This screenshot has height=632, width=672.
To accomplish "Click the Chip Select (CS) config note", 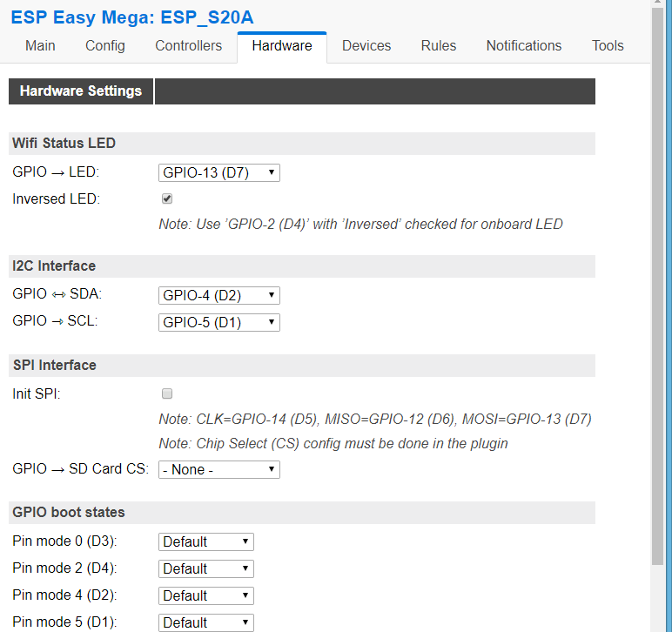I will (x=333, y=443).
